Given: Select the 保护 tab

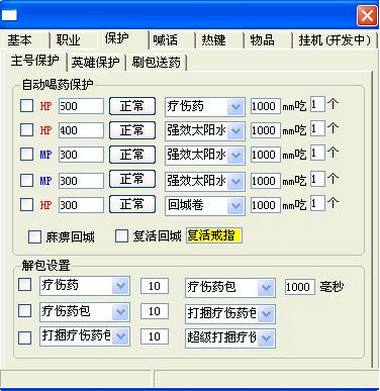Looking at the screenshot, I should coord(117,39).
